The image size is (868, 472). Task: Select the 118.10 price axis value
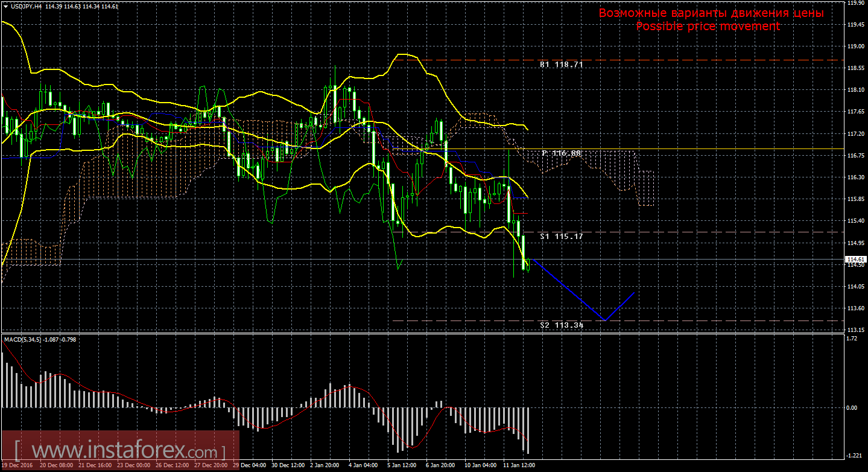[x=855, y=90]
